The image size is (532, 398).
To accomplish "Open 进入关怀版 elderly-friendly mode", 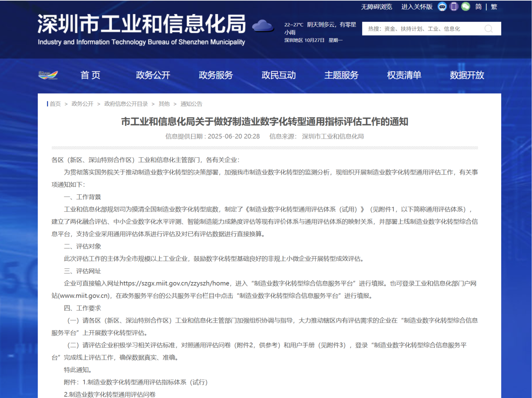I will pyautogui.click(x=416, y=6).
